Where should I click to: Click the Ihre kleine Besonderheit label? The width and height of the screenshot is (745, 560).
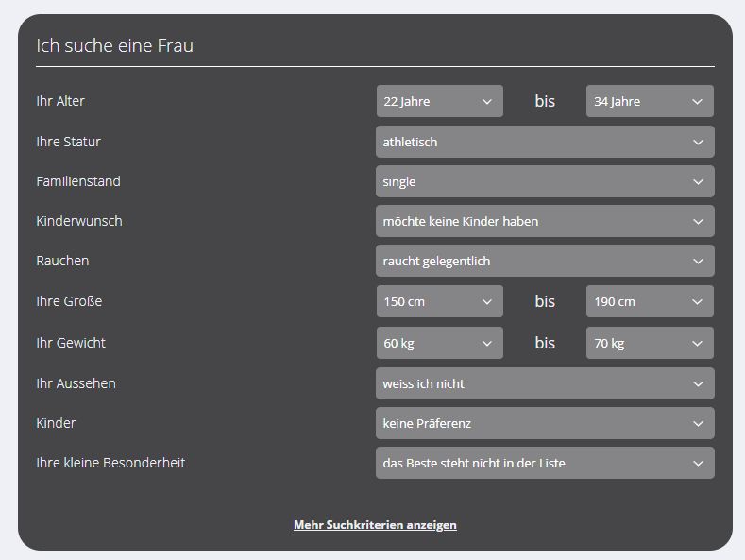110,463
